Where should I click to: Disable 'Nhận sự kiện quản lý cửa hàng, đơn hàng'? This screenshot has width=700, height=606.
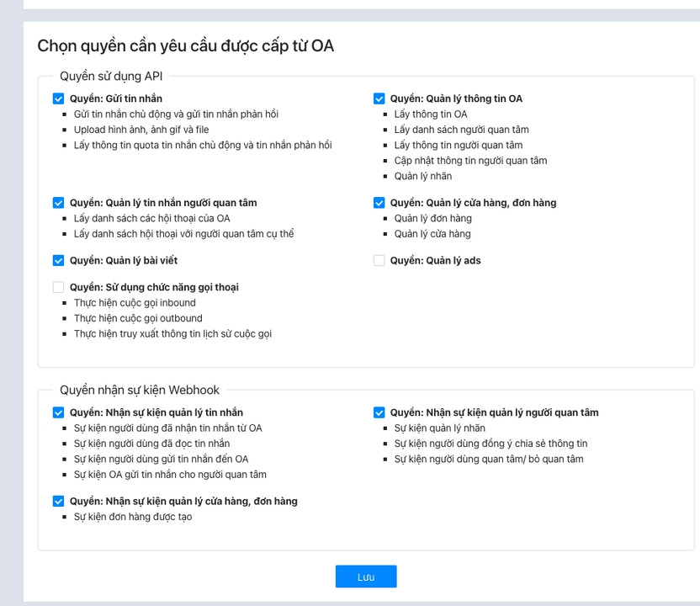58,501
